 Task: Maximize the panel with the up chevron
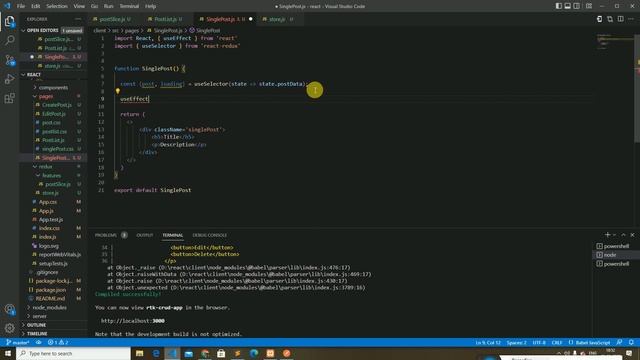pyautogui.click(x=623, y=235)
